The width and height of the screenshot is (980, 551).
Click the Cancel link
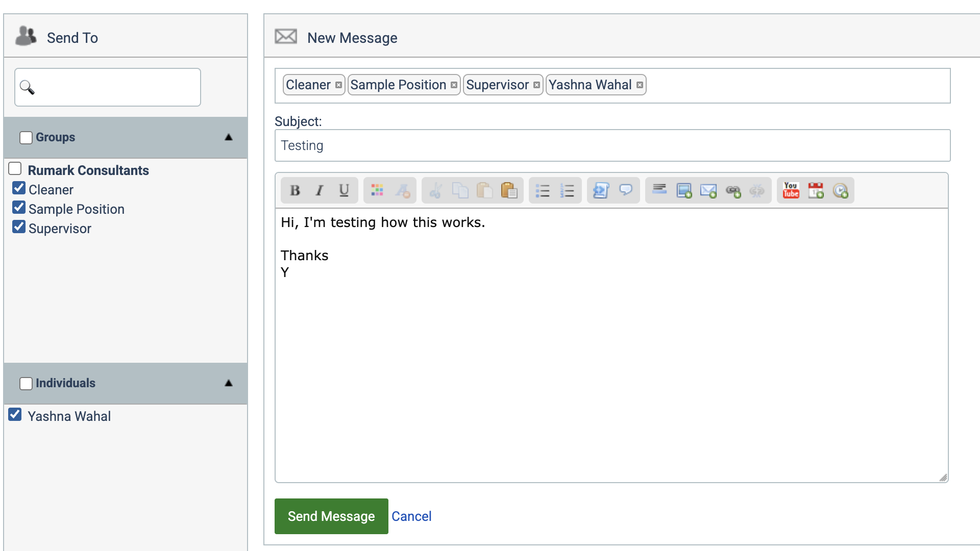[411, 516]
